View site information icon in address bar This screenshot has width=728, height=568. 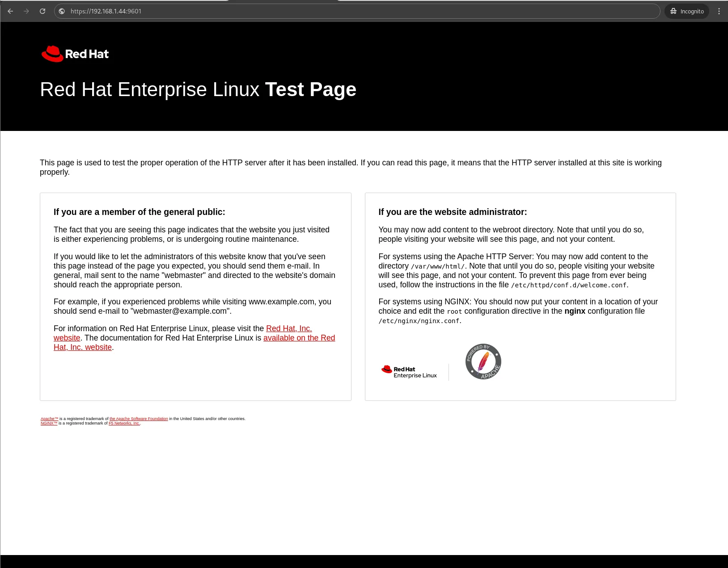pos(62,11)
